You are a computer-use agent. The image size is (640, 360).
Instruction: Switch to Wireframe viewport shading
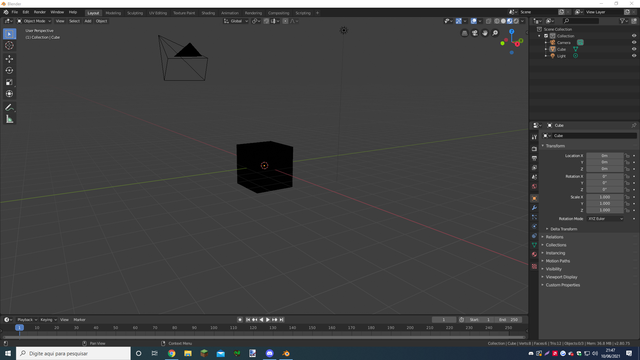point(497,21)
